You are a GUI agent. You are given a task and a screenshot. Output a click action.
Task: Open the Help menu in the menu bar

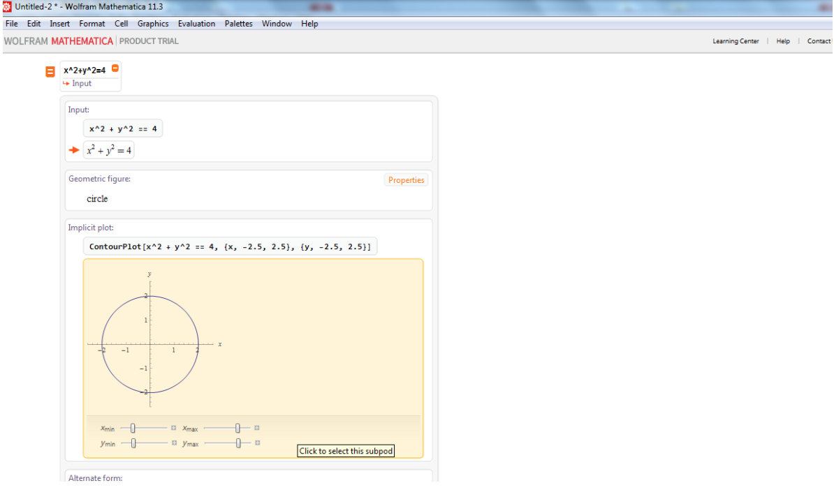309,24
